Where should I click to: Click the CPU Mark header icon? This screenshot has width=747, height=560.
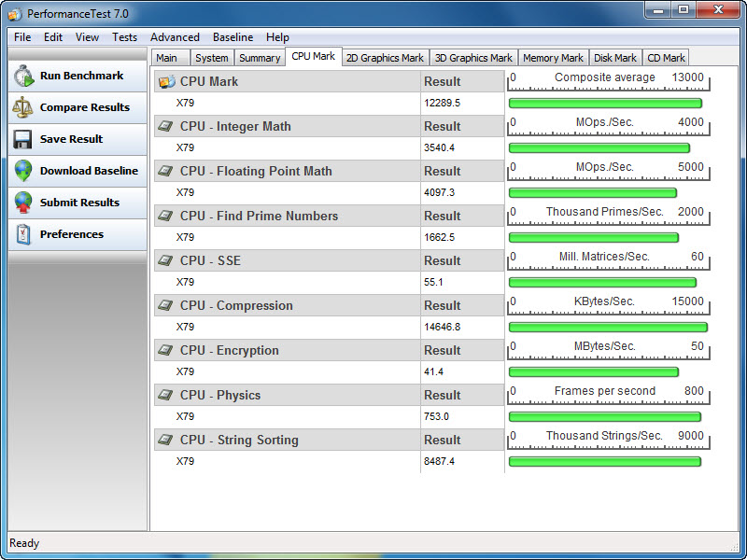coord(167,81)
